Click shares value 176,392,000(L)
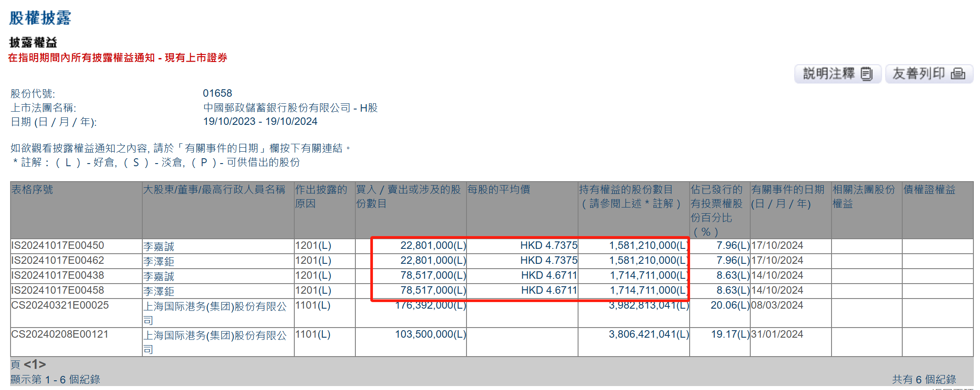 click(x=430, y=306)
